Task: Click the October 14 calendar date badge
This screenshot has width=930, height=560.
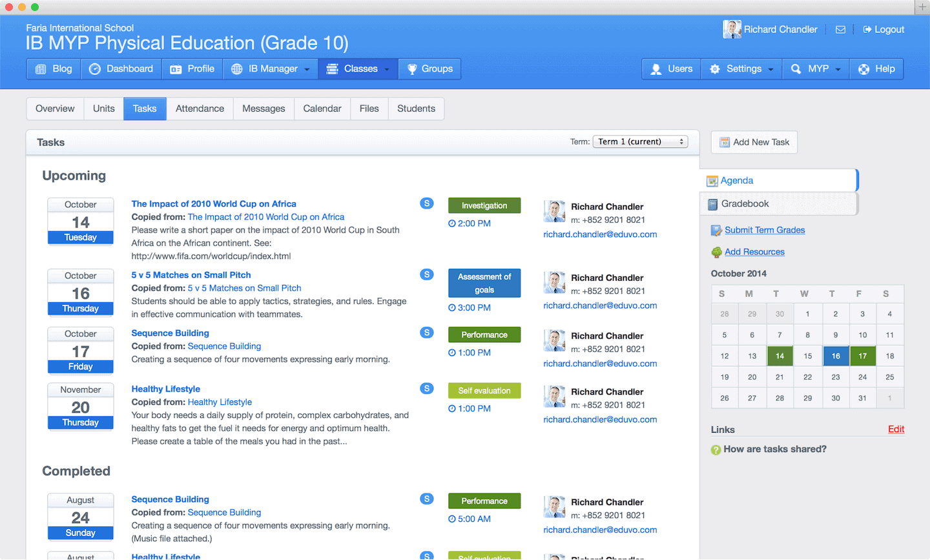Action: coord(81,221)
